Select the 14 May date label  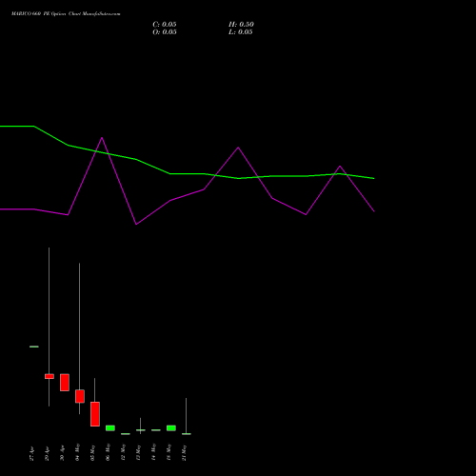coord(153,452)
